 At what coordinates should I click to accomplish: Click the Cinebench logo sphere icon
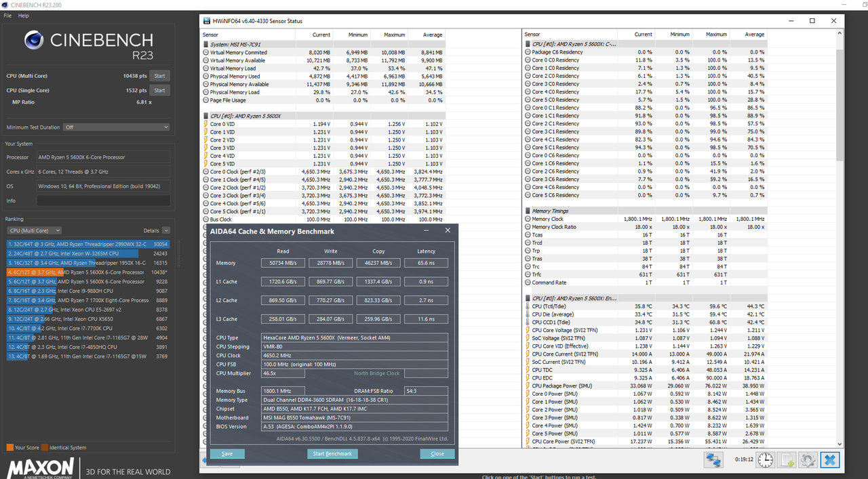35,41
